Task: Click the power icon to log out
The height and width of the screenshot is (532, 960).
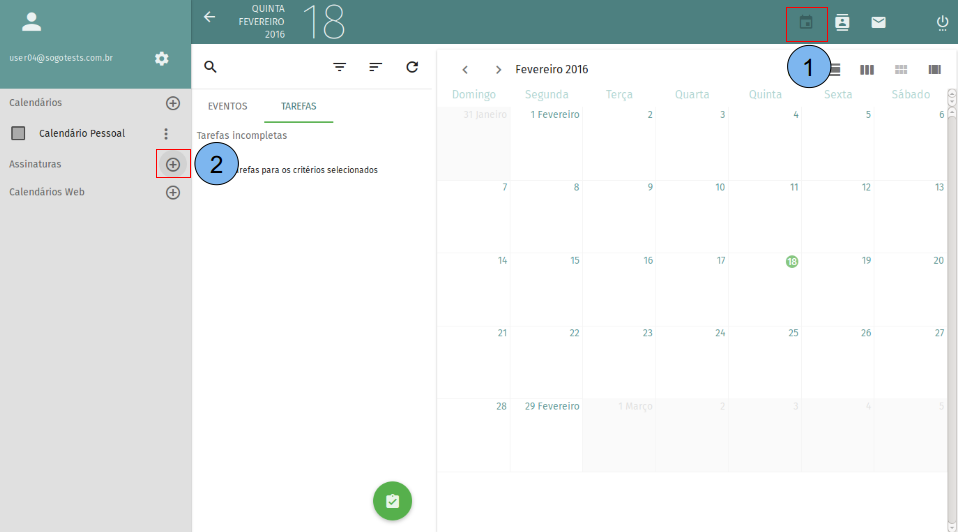Action: (x=942, y=22)
